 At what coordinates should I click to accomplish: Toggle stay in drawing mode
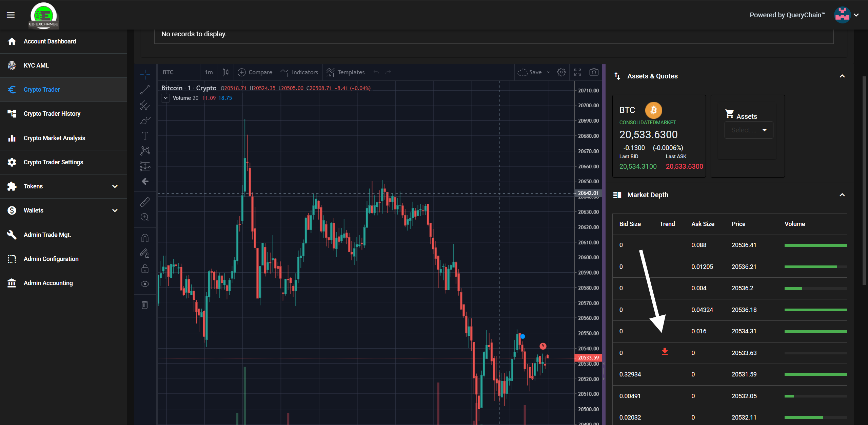145,253
